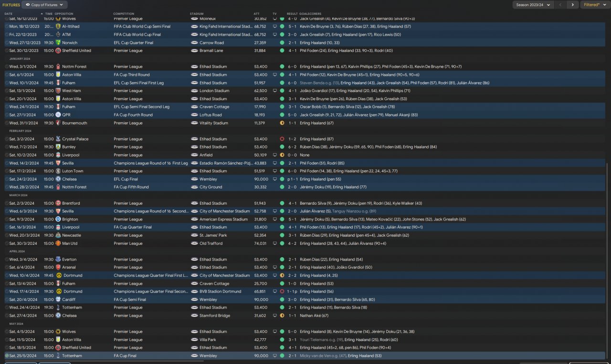Click TV icon on the Man Utd row
Viewport: 611px width, 364px height.
coord(274,243)
